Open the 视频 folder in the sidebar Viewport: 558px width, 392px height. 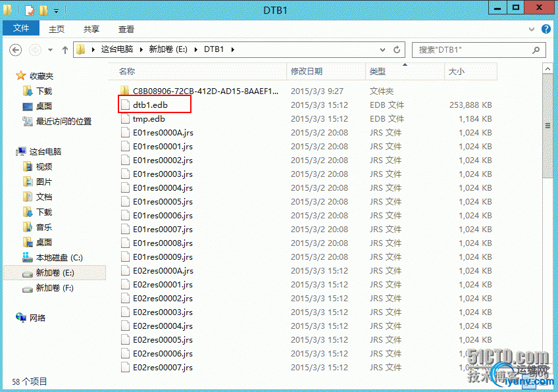pos(44,167)
